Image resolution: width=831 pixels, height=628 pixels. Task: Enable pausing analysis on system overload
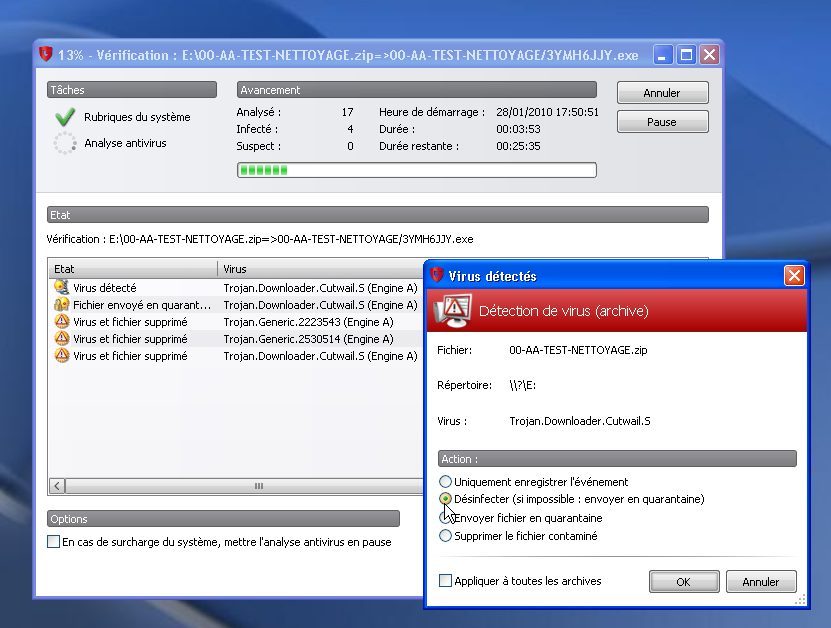[53, 541]
